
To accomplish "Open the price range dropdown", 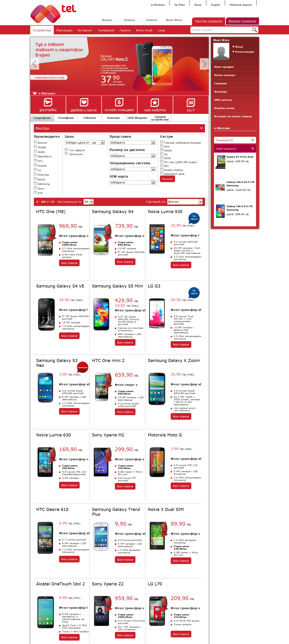I will tap(85, 143).
